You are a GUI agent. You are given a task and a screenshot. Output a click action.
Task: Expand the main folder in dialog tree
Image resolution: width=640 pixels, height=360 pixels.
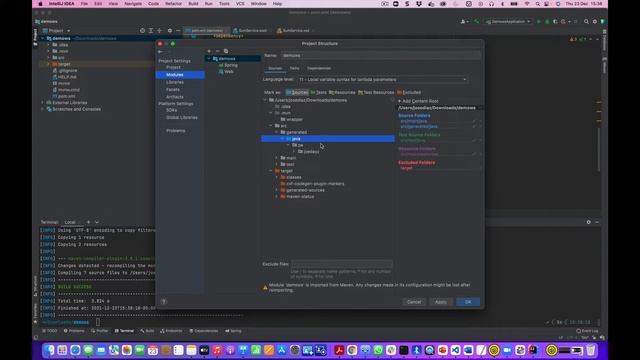pos(276,158)
